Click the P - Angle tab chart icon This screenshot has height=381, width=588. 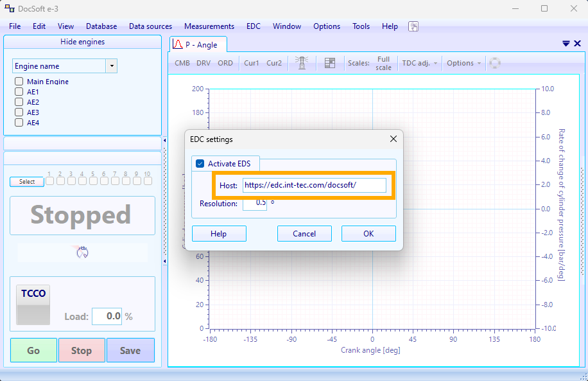177,45
